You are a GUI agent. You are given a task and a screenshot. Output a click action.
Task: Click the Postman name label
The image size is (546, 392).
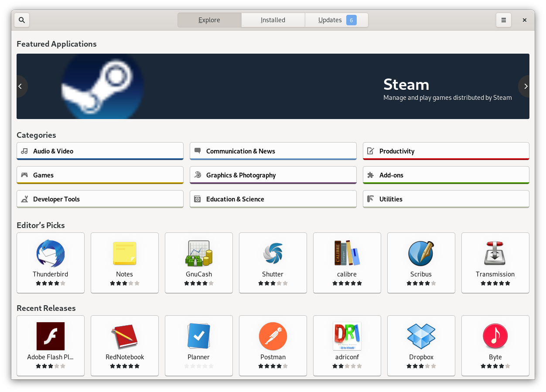click(x=273, y=357)
